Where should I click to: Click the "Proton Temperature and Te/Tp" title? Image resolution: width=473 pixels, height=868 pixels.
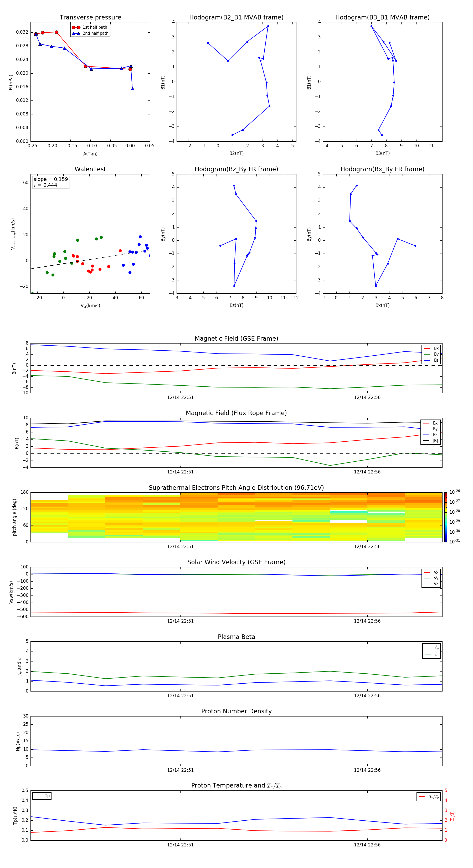pyautogui.click(x=236, y=786)
